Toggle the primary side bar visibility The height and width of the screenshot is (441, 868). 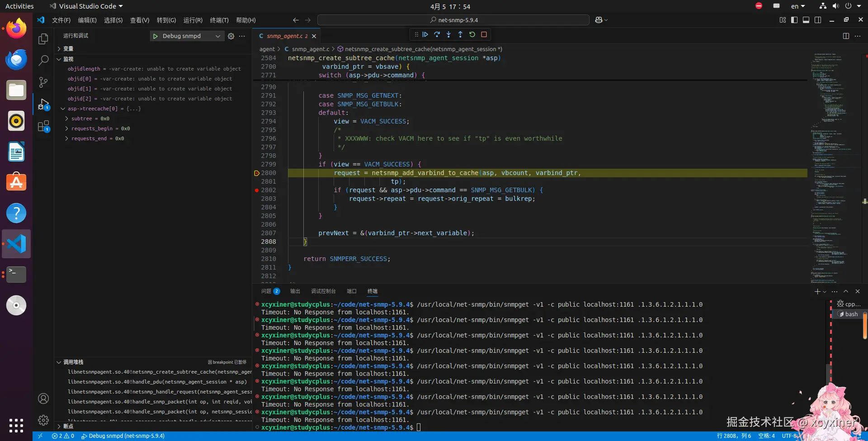click(794, 20)
